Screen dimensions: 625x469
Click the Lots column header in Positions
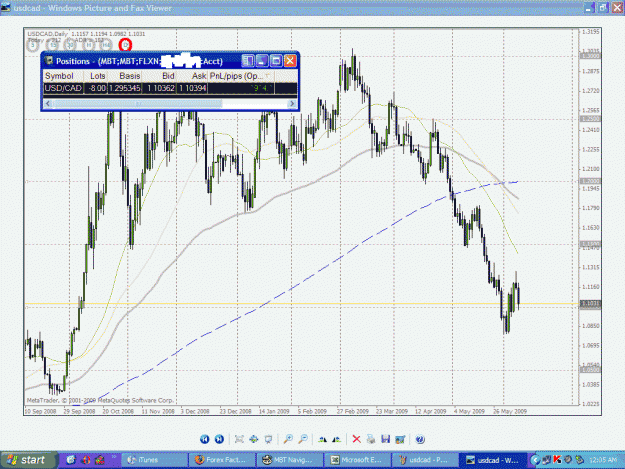pos(96,76)
